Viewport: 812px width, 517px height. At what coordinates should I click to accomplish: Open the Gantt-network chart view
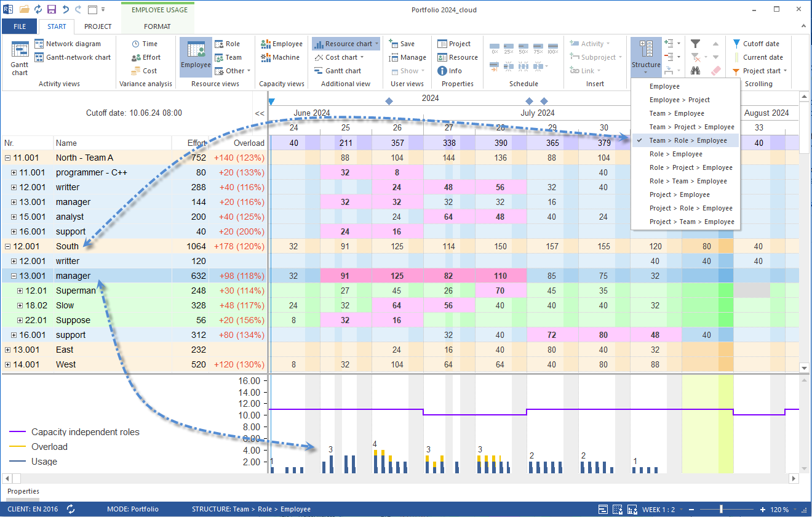(x=73, y=57)
